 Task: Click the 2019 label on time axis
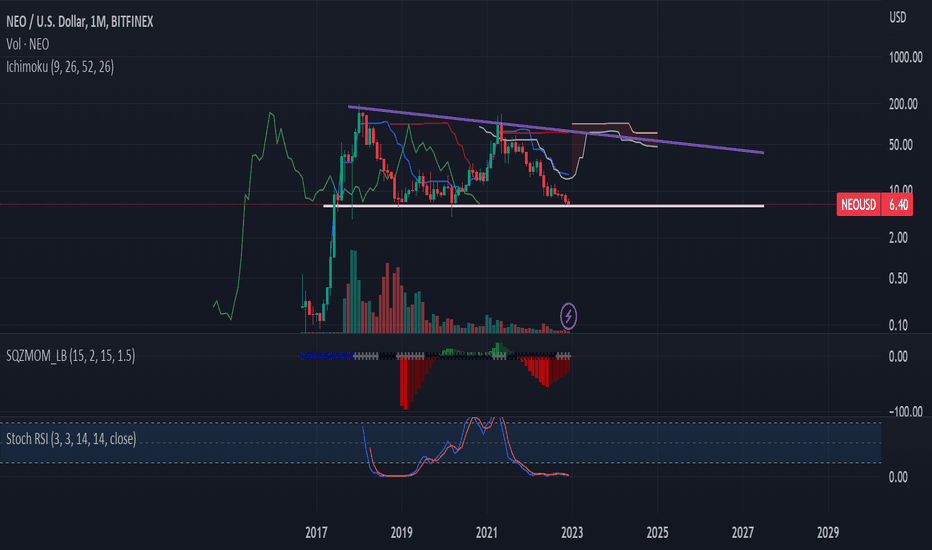coord(401,532)
